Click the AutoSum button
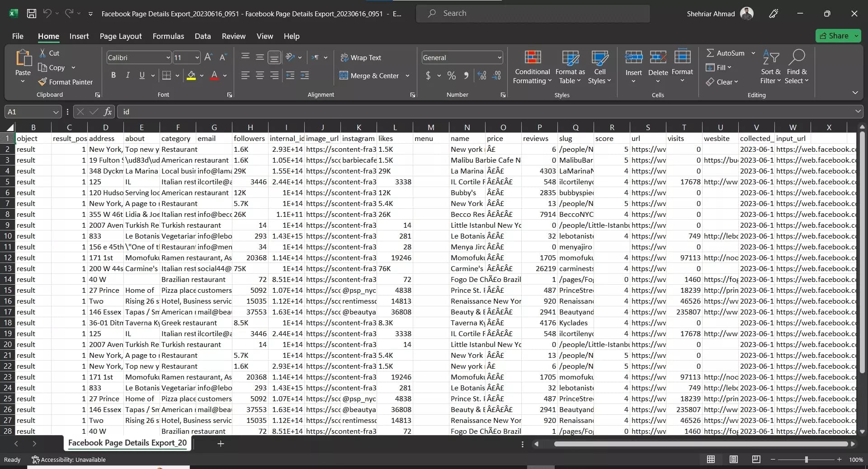This screenshot has height=469, width=868. tap(725, 53)
